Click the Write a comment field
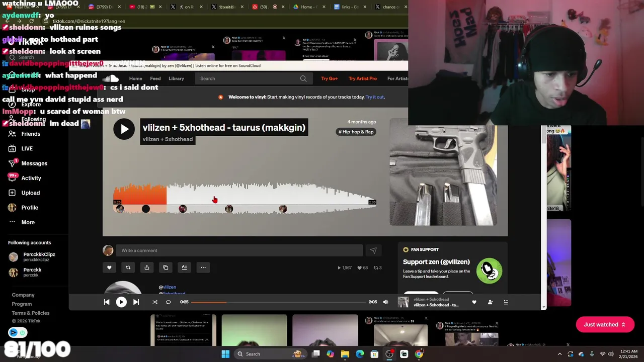The width and height of the screenshot is (644, 362). point(239,250)
